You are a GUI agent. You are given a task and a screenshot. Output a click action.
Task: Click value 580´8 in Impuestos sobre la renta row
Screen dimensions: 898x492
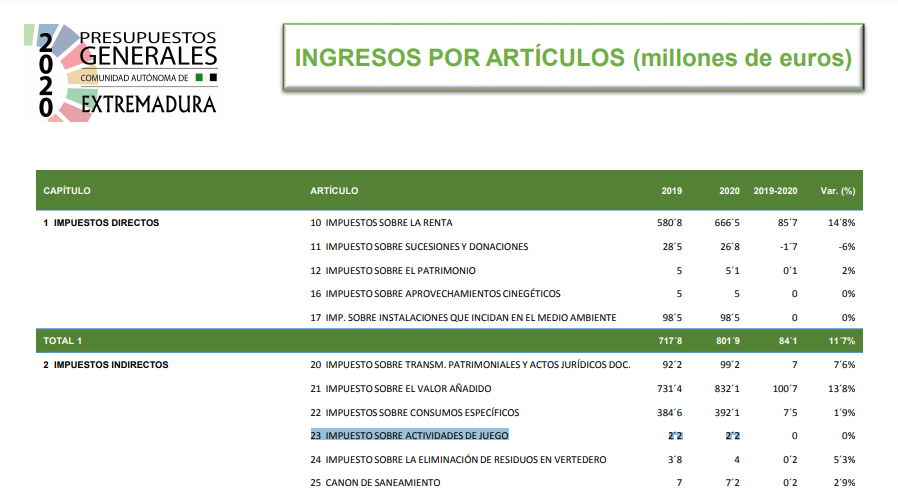click(669, 223)
